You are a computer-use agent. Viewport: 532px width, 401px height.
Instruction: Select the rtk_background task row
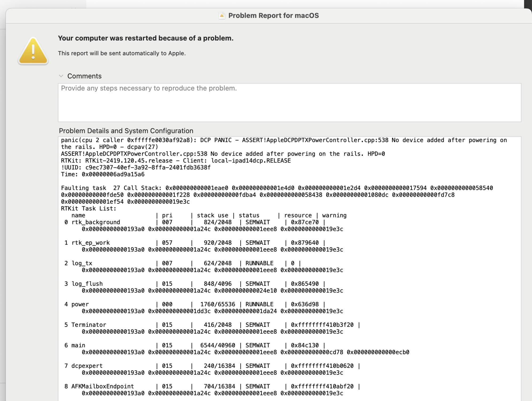(96, 222)
